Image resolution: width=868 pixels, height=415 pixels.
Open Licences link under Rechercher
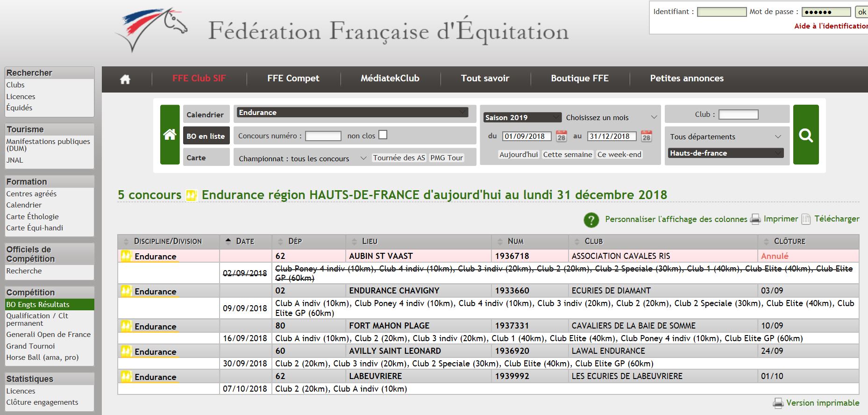click(21, 96)
